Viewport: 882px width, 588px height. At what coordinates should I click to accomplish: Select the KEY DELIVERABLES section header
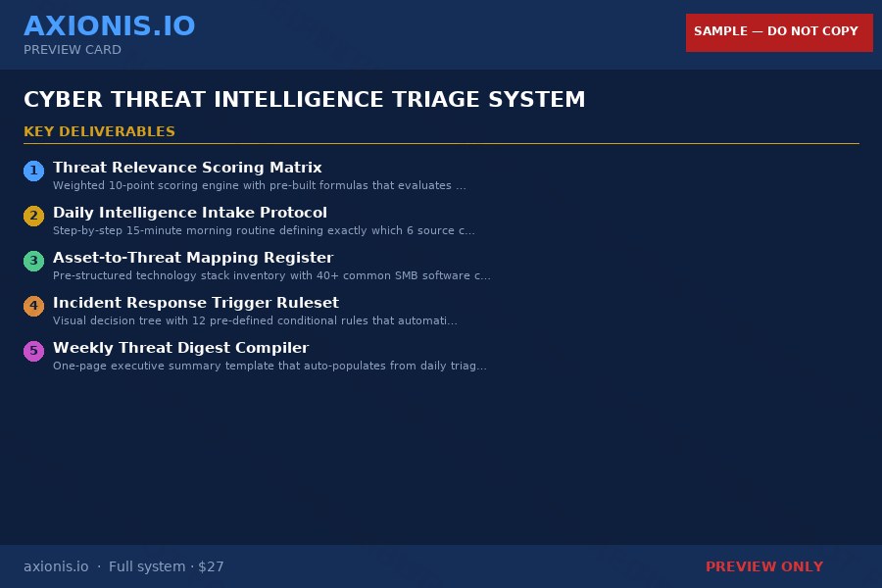click(99, 131)
